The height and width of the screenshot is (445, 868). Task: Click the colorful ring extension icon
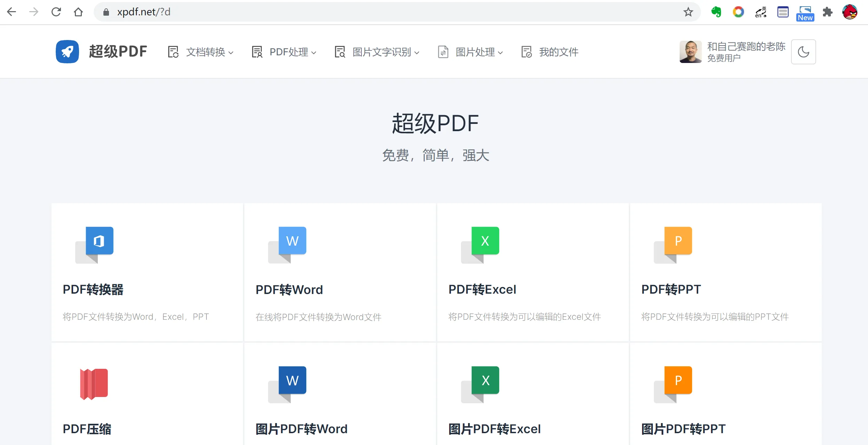click(738, 12)
